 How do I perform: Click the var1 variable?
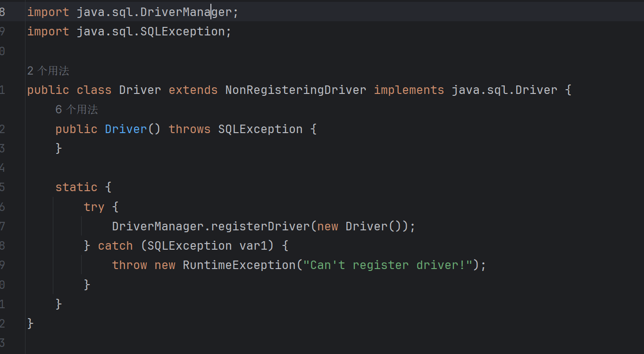[x=253, y=246]
